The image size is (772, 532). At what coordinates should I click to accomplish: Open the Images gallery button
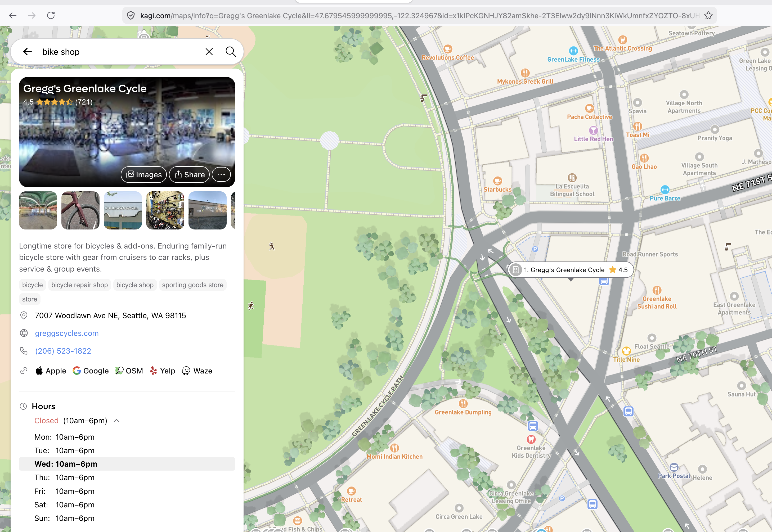coord(144,175)
